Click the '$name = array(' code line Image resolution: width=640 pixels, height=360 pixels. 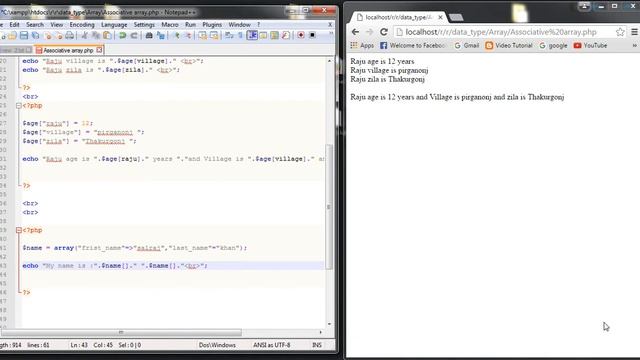point(134,248)
